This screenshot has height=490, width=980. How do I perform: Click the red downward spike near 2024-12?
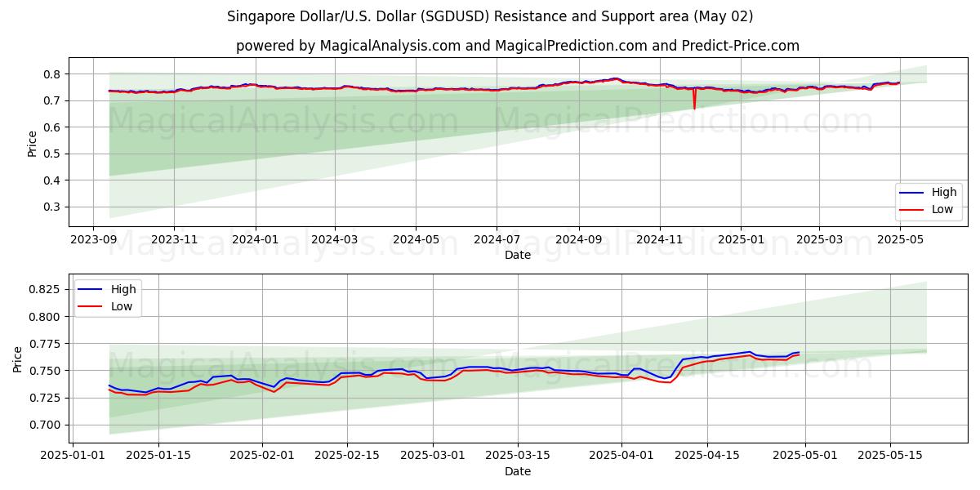[x=694, y=100]
